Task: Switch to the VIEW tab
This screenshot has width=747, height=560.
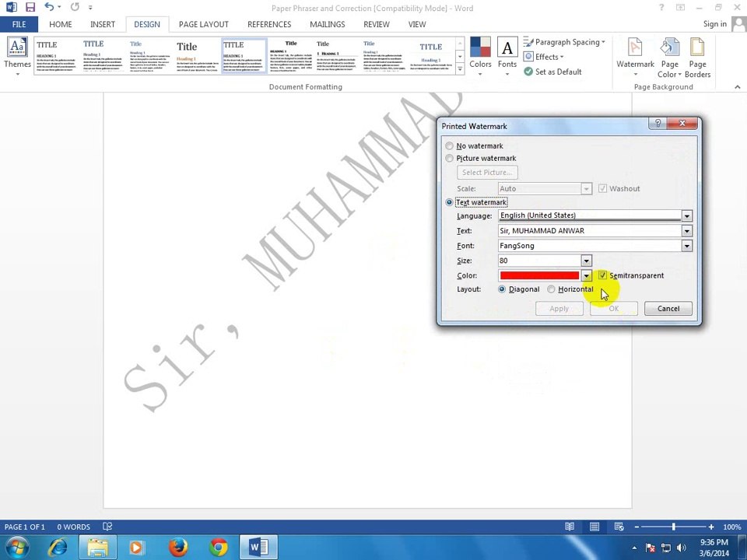Action: [x=417, y=24]
